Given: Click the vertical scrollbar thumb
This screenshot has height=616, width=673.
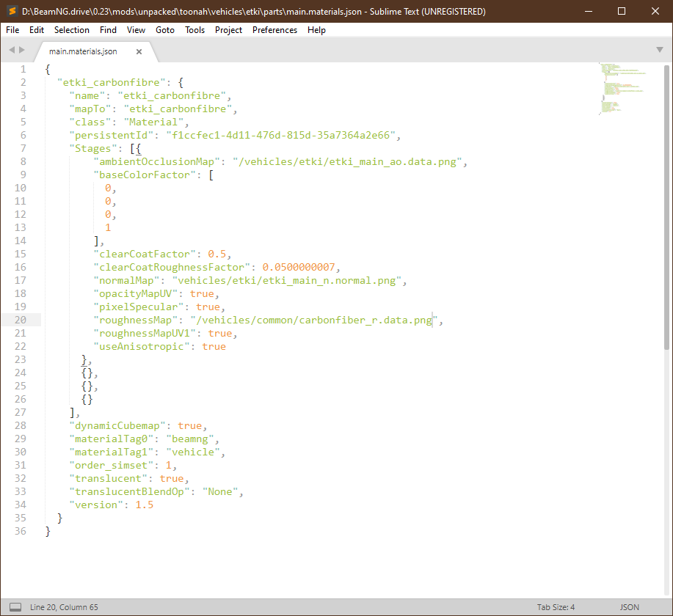Looking at the screenshot, I should click(x=666, y=207).
